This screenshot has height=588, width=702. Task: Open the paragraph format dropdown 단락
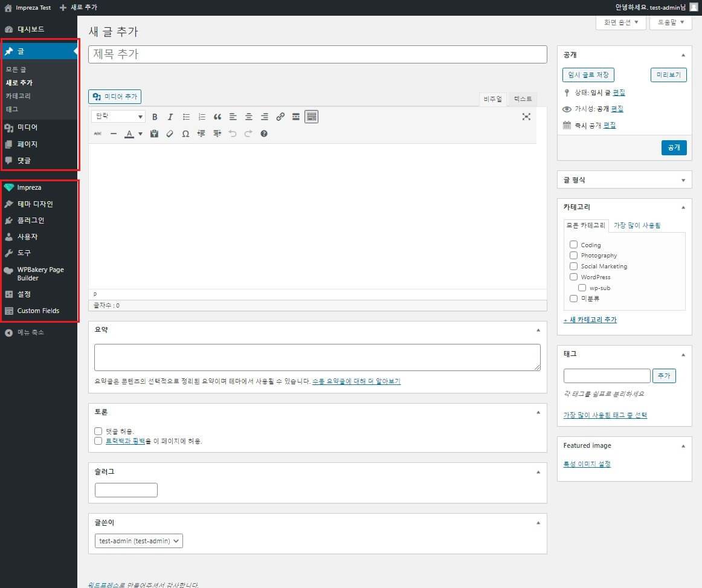point(118,117)
